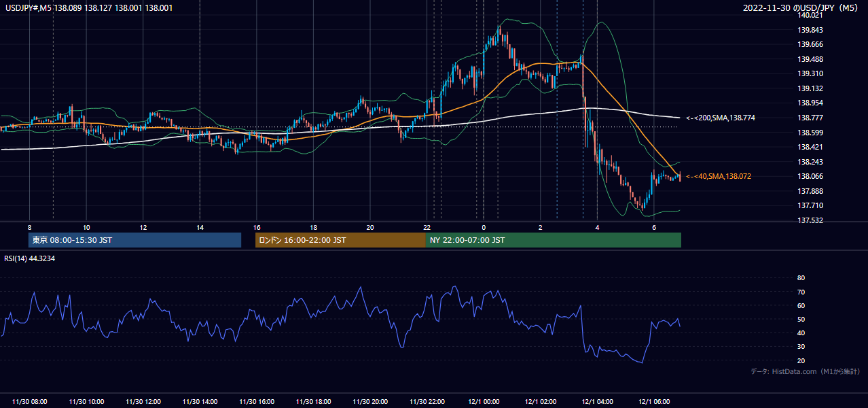Click price axis value 140.021
The width and height of the screenshot is (868, 408).
tap(810, 15)
